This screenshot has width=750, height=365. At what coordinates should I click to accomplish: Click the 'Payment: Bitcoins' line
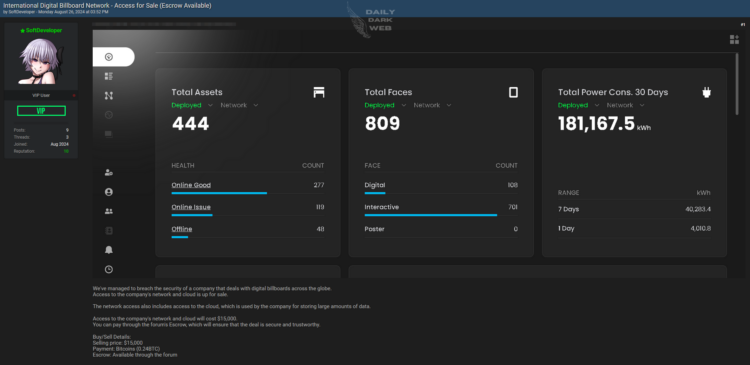tap(126, 349)
